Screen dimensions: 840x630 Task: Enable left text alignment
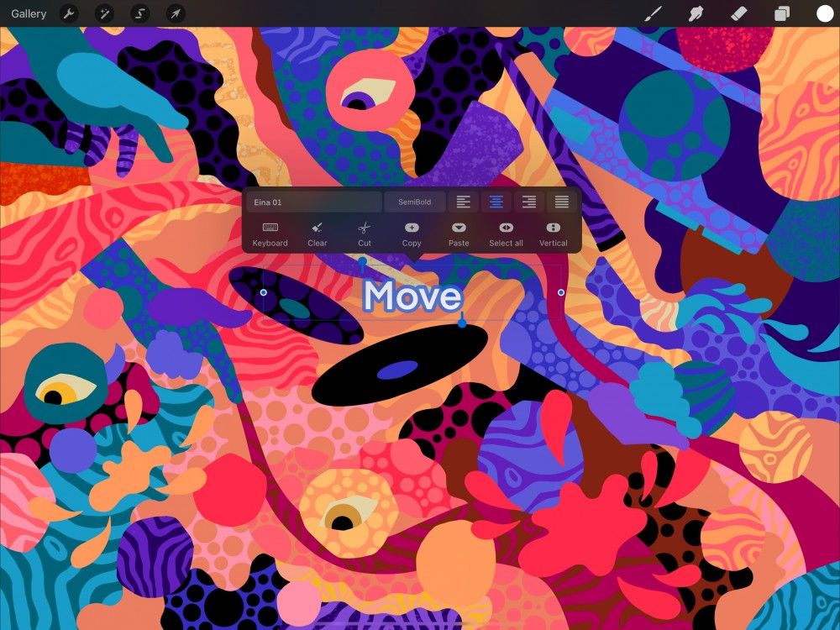pyautogui.click(x=463, y=202)
